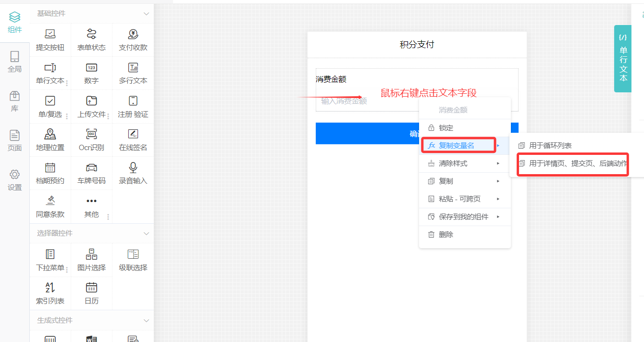
Task: Add the 地理位置 location component
Action: (x=50, y=139)
